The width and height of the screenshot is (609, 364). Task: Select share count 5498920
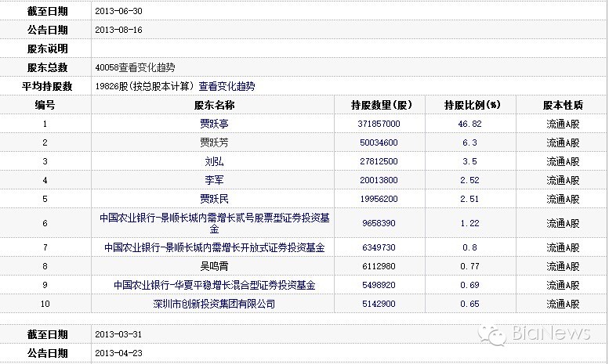379,285
